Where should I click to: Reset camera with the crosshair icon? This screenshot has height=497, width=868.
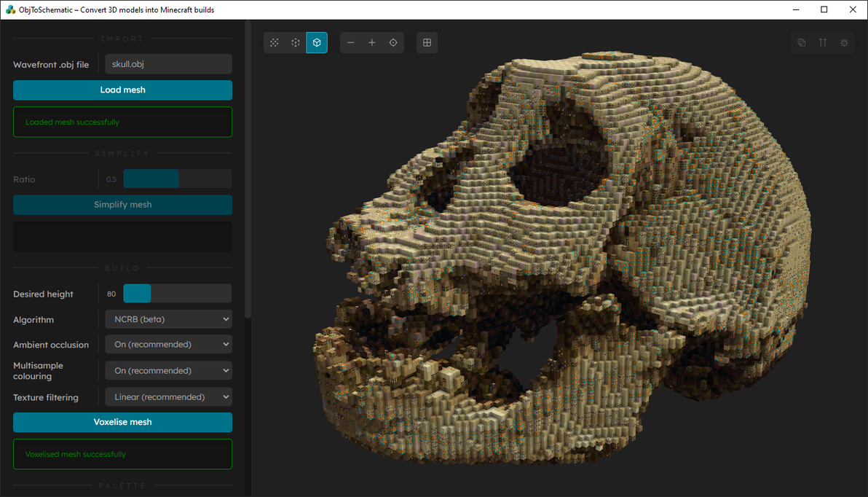coord(393,43)
